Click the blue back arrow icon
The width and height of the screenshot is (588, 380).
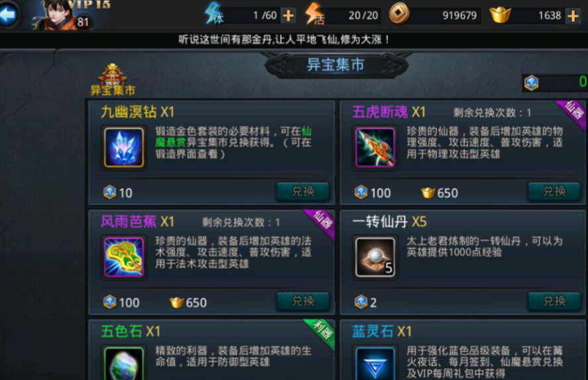coord(9,14)
